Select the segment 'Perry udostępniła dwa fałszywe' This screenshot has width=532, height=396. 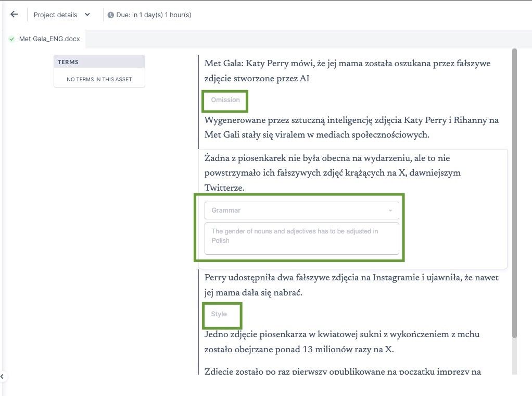(351, 285)
